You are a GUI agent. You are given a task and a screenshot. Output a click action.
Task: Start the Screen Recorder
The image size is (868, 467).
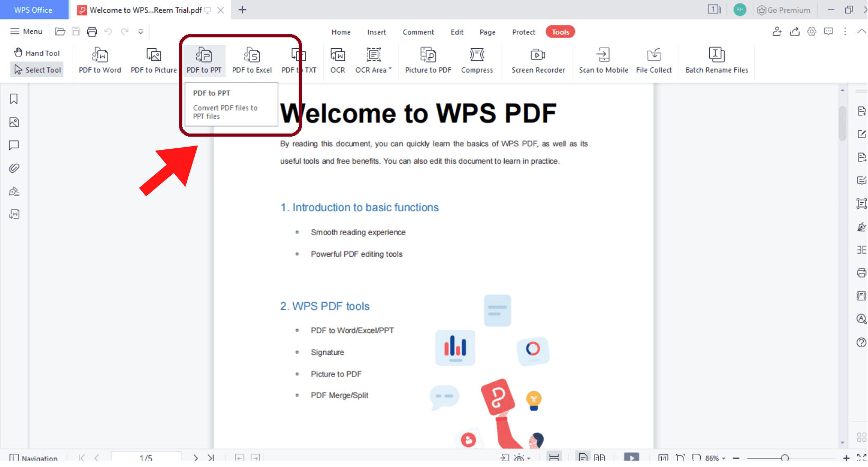click(x=538, y=60)
